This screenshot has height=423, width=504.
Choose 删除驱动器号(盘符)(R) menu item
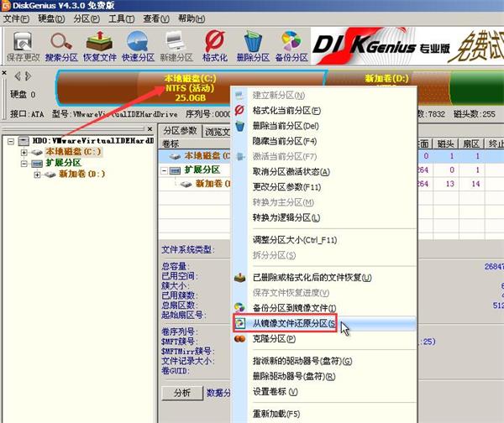pyautogui.click(x=294, y=377)
